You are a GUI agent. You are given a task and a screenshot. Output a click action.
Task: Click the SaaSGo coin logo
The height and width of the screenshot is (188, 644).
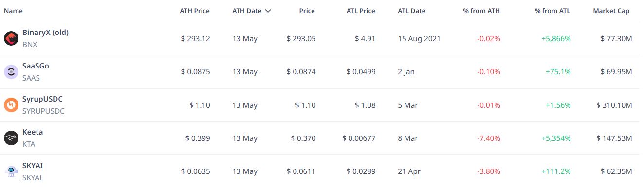[x=11, y=72]
